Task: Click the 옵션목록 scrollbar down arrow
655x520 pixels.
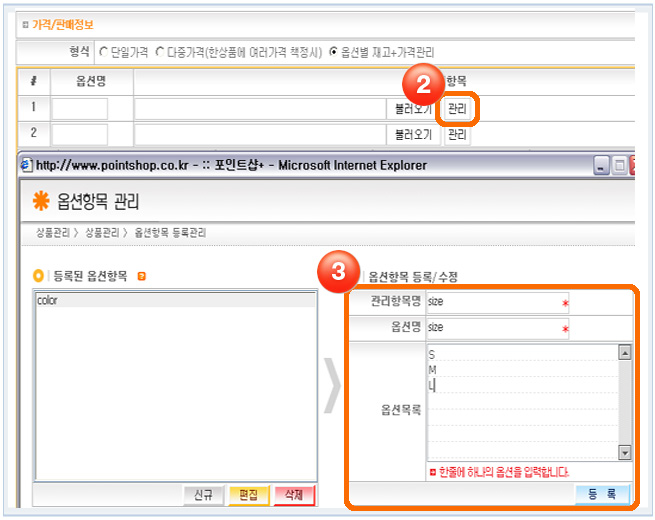Action: click(625, 453)
